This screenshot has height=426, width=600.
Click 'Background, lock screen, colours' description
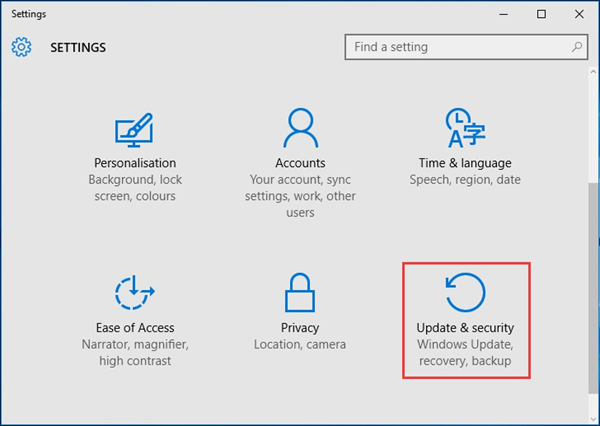click(x=135, y=188)
